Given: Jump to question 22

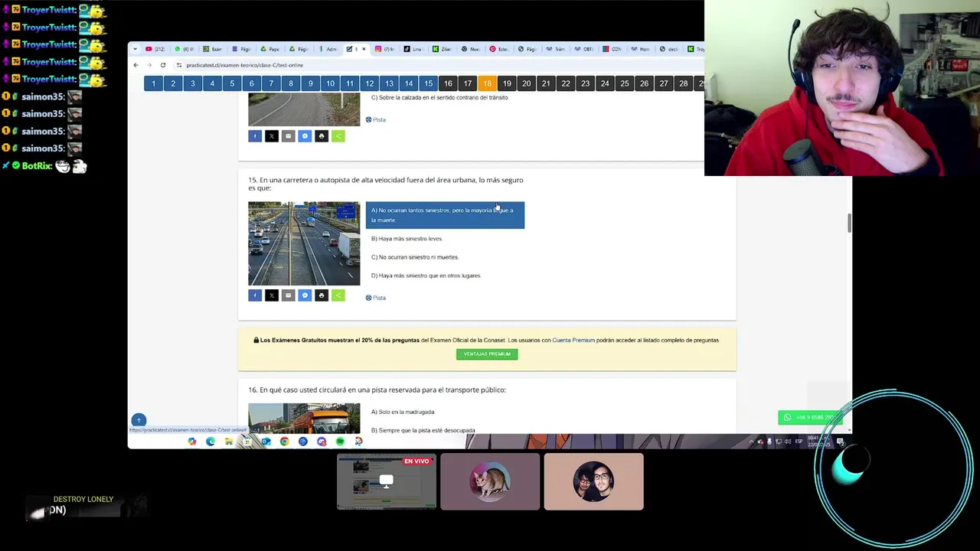Looking at the screenshot, I should [566, 83].
